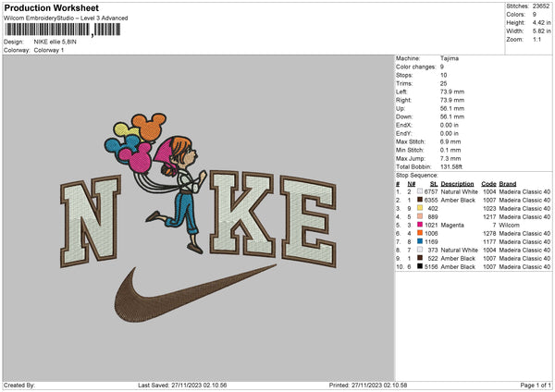This screenshot has height=392, width=555.
Task: Select the Right label in machine details
Action: tap(403, 100)
